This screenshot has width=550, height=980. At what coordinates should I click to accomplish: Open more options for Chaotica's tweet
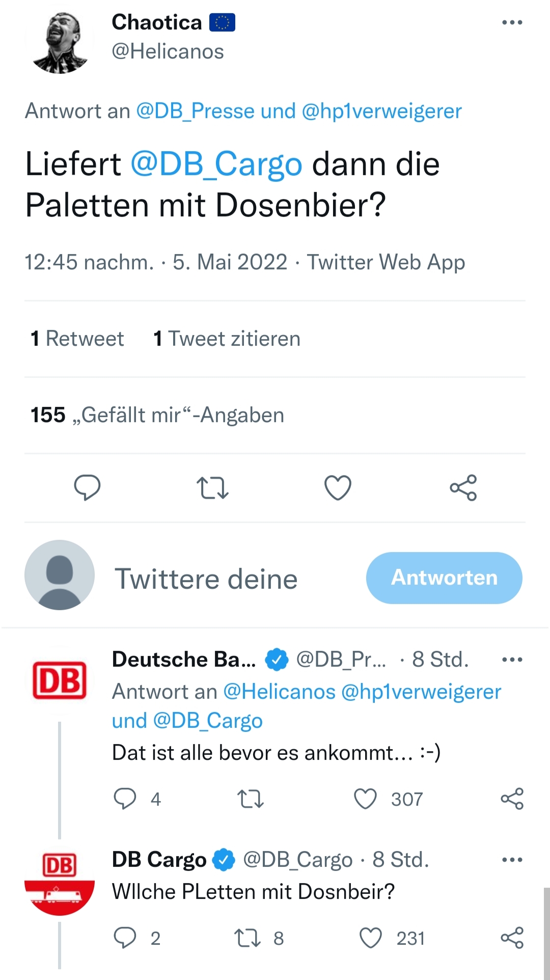pos(512,22)
